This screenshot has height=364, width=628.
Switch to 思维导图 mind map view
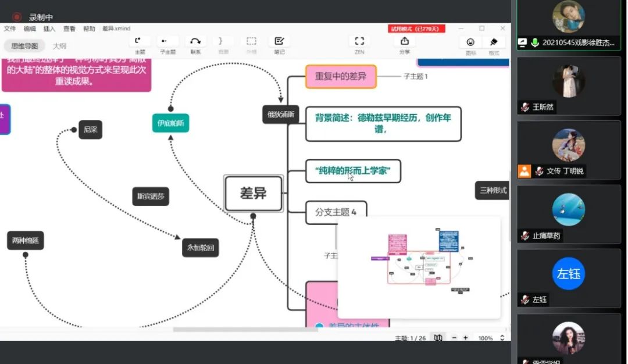24,46
